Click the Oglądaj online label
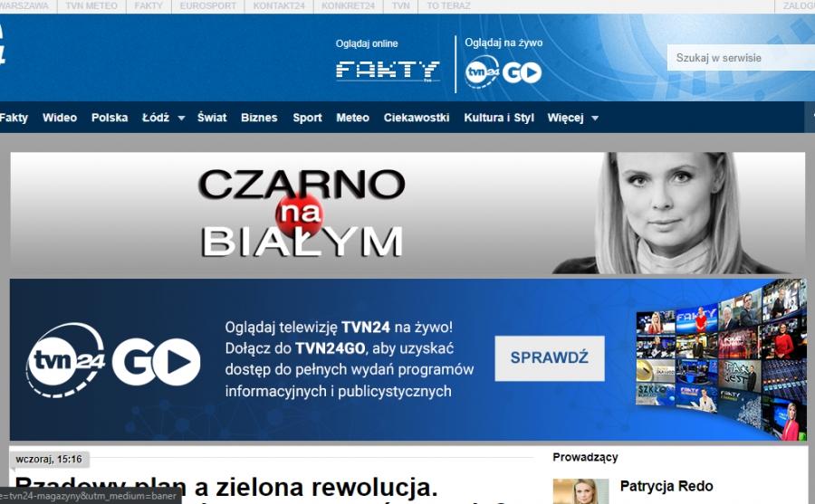 click(367, 43)
